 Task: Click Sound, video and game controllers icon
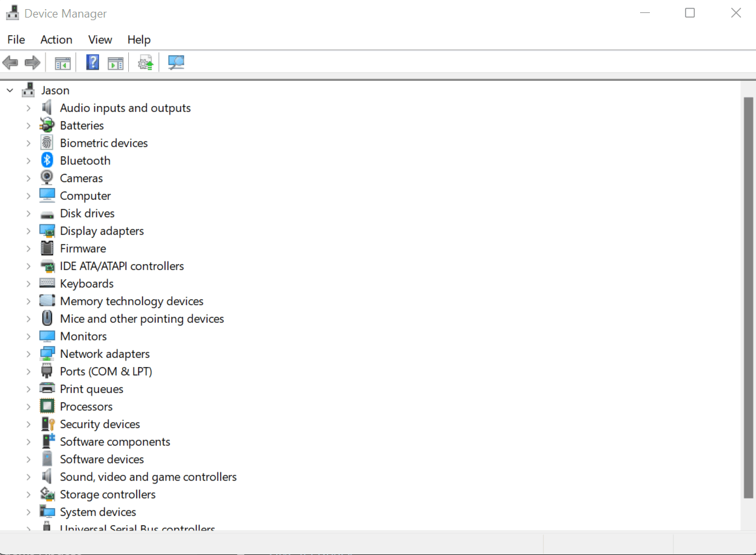[x=47, y=476]
